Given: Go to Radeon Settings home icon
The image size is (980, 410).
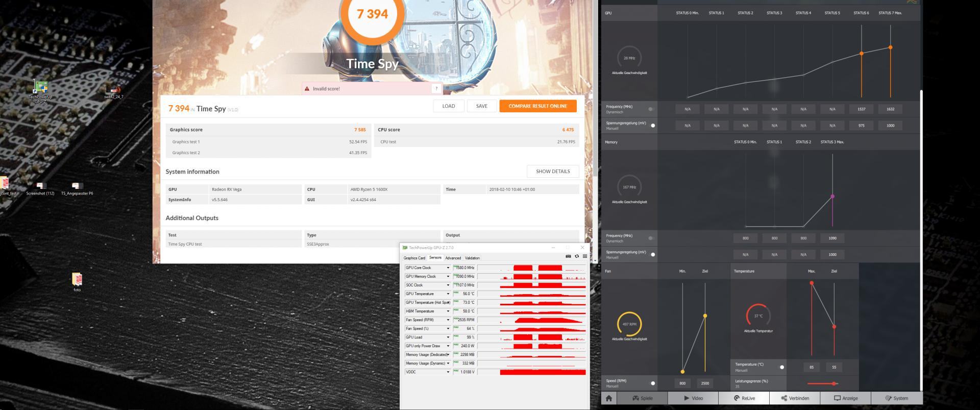Looking at the screenshot, I should point(608,398).
